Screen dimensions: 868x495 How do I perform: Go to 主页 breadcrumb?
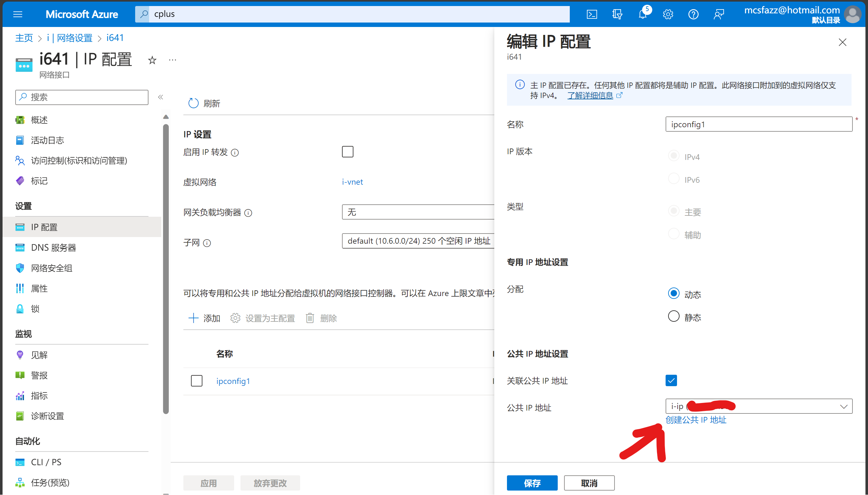pyautogui.click(x=24, y=38)
